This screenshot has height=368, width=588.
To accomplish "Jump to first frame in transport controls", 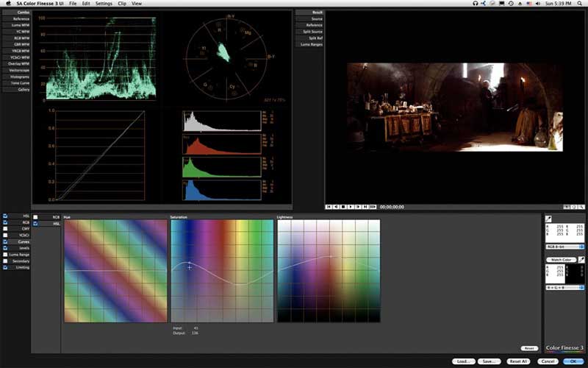I will pyautogui.click(x=328, y=207).
